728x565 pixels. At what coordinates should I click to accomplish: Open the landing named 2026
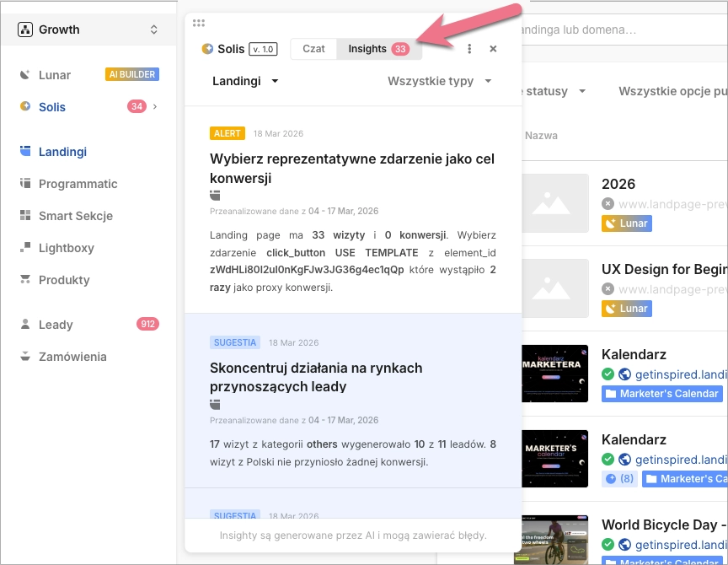(x=618, y=184)
